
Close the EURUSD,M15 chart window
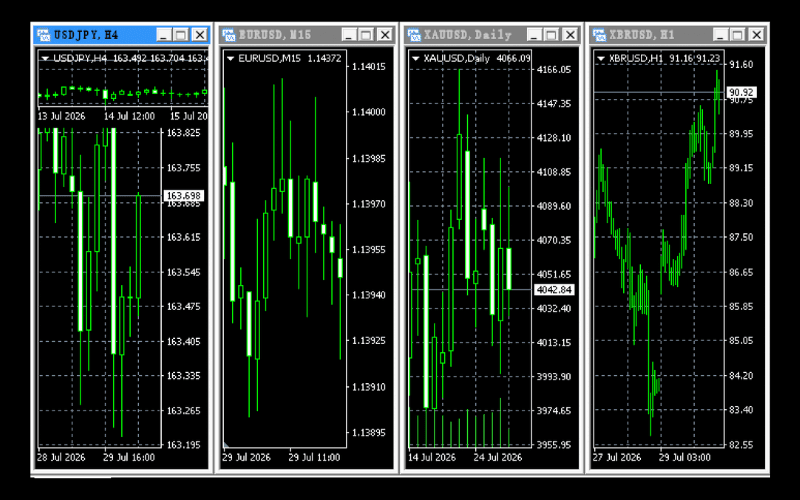pos(385,35)
